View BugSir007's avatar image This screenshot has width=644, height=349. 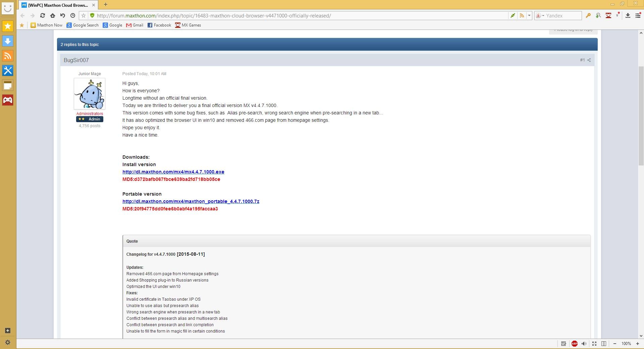click(x=90, y=94)
